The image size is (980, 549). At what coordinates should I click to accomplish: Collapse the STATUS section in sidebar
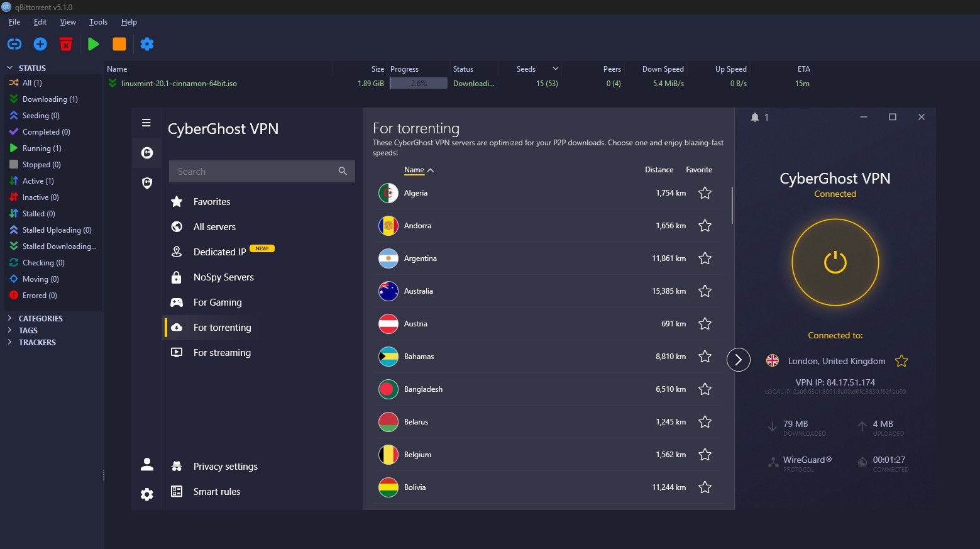[9, 68]
